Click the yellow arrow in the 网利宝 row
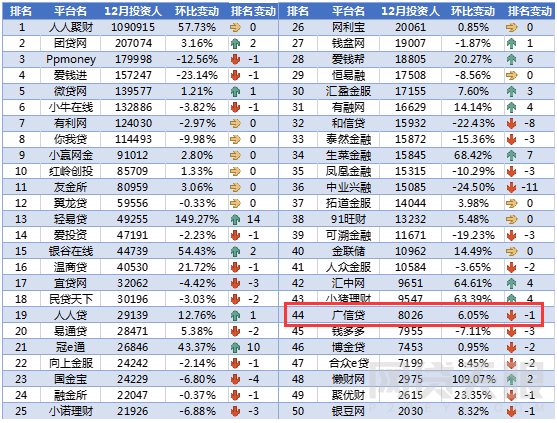Screen dimensions: 557x423 coord(512,27)
